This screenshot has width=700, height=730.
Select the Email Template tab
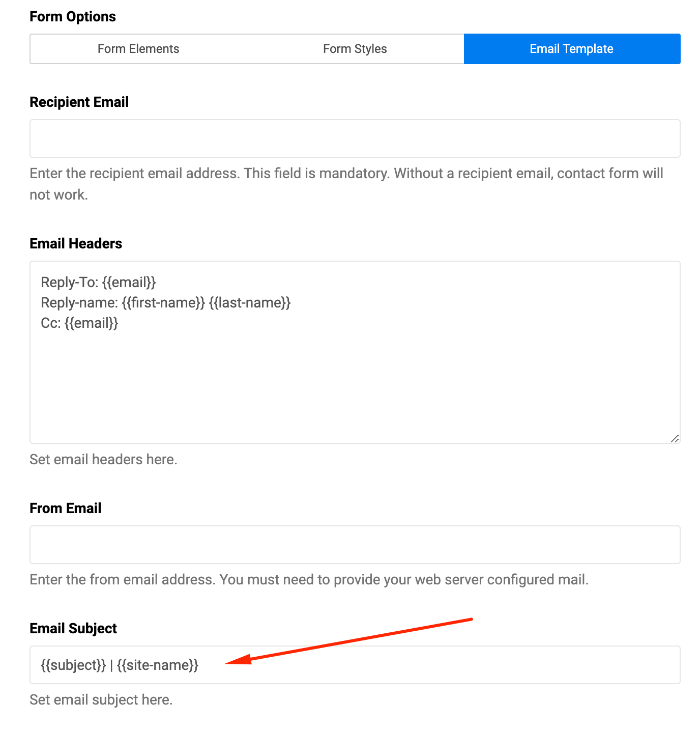572,49
